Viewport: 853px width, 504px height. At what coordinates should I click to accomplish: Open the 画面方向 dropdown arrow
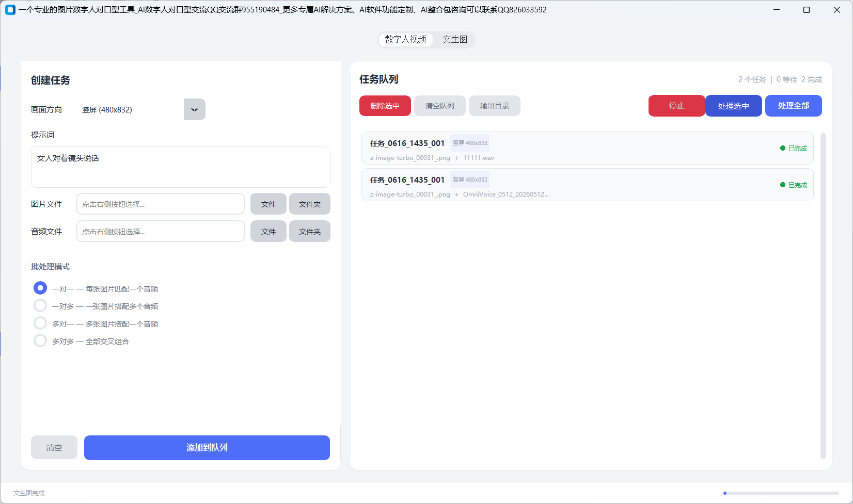pyautogui.click(x=195, y=109)
